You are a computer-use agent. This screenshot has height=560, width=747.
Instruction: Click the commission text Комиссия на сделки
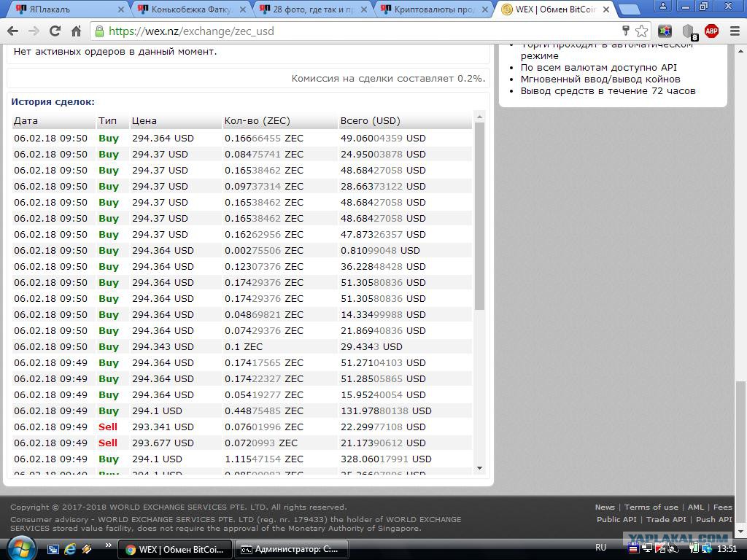pyautogui.click(x=388, y=79)
